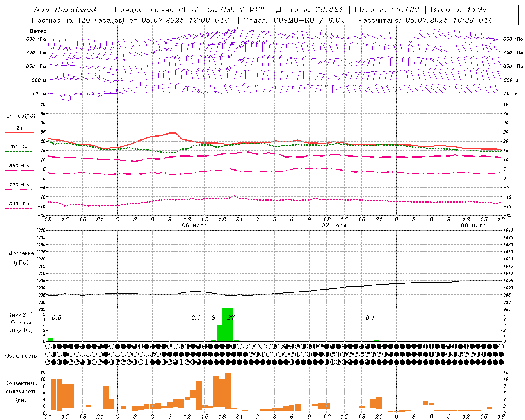Click "700 гПа" in the temperature legend
Screen dimensions: 525x420
19,185
